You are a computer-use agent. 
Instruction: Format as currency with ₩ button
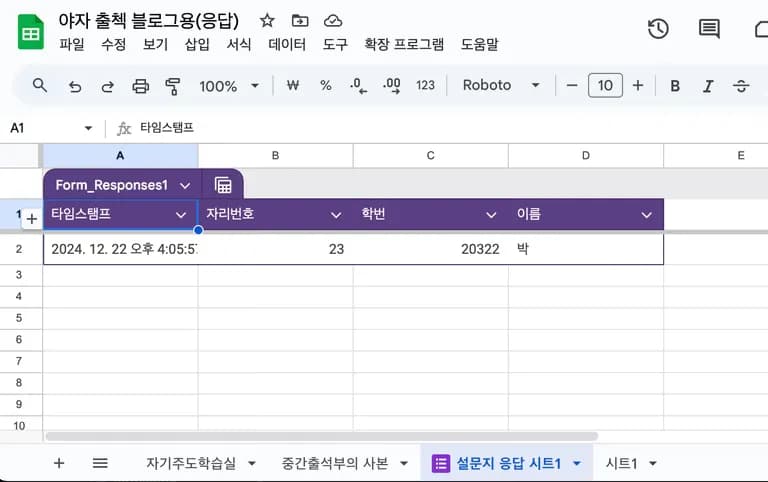(x=293, y=86)
